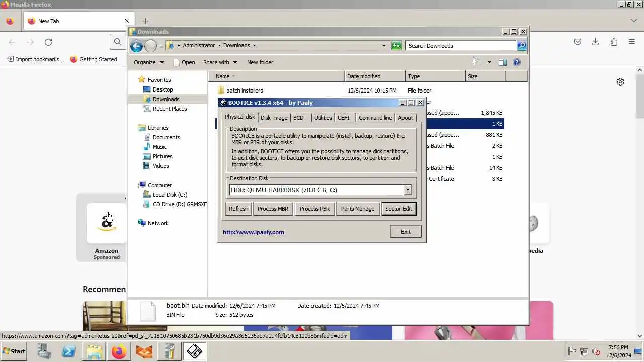Launch PowerShell from the taskbar
This screenshot has height=362, width=644.
click(x=69, y=352)
